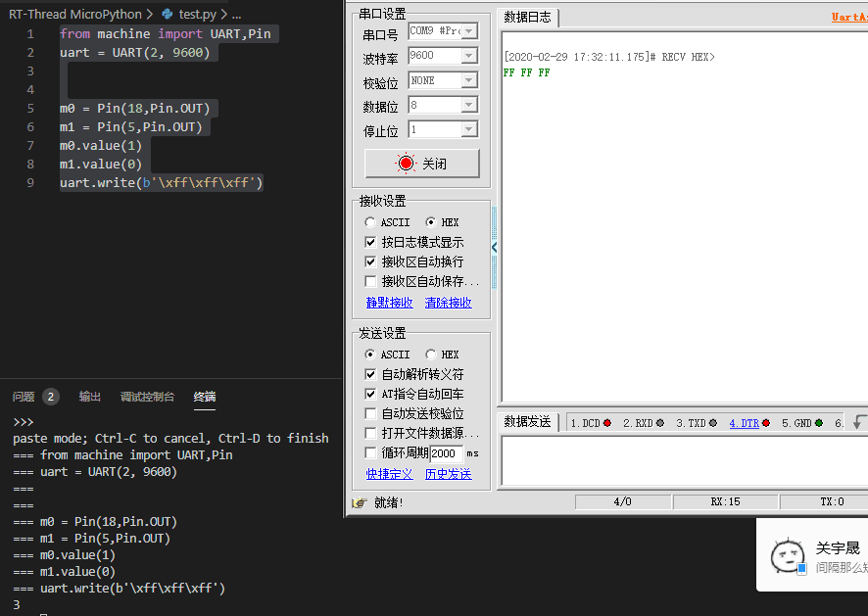The height and width of the screenshot is (616, 868).
Task: Click the left-pointing collapse arrow beside serial panel
Action: tap(495, 248)
